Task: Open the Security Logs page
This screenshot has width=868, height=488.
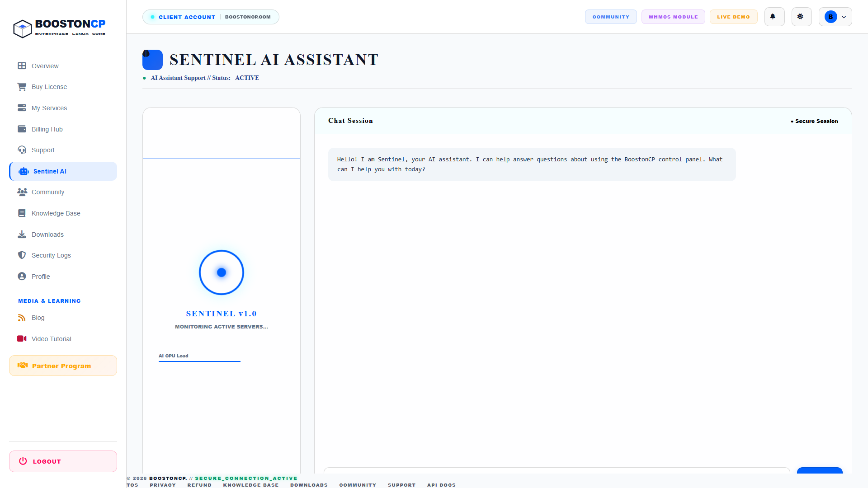Action: pos(63,255)
